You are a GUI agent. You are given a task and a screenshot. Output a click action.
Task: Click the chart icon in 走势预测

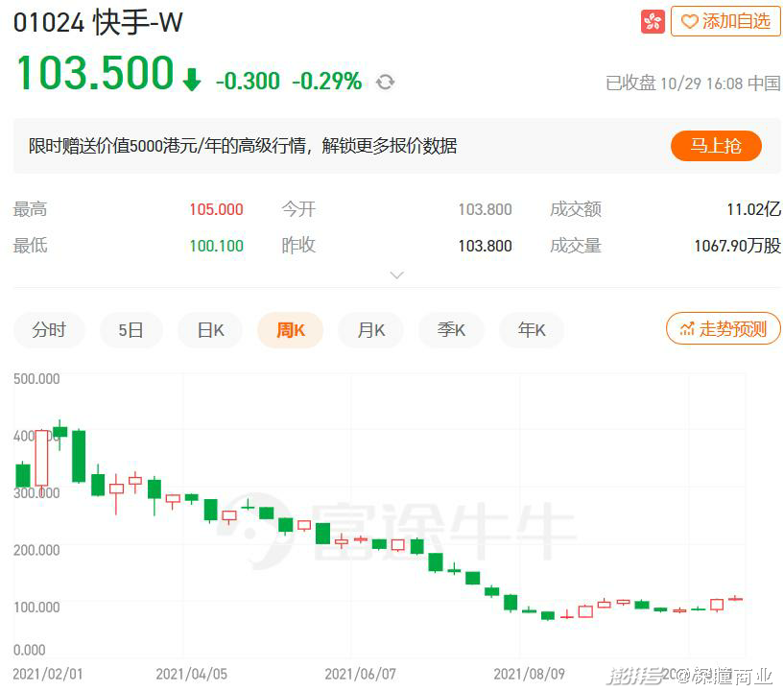pyautogui.click(x=687, y=328)
